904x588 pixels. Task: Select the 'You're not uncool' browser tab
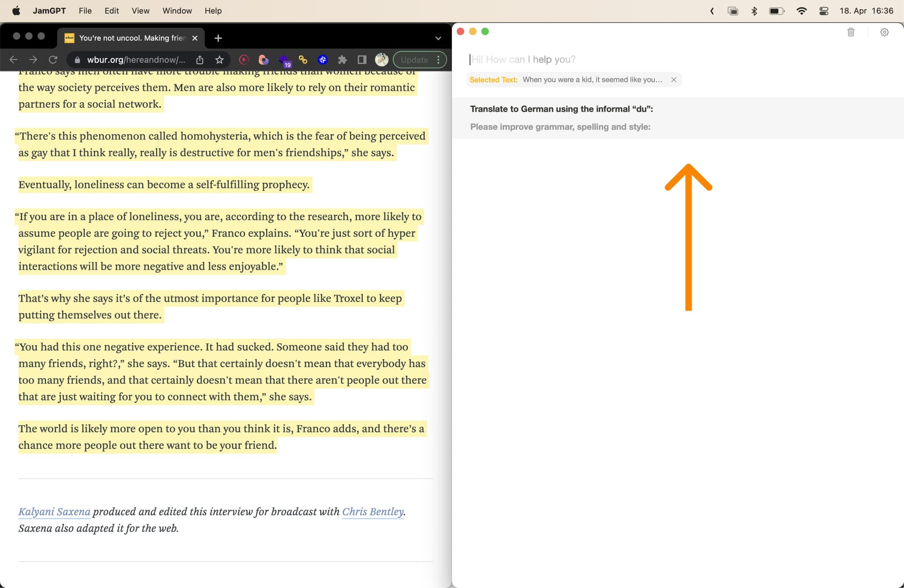pos(130,38)
